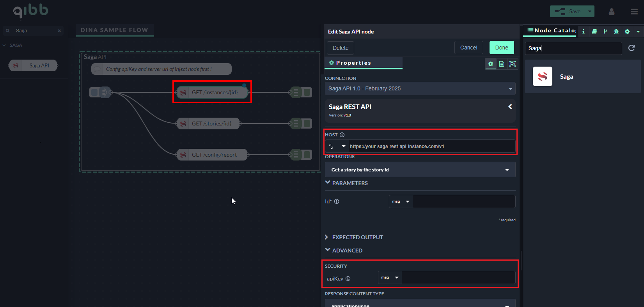
Task: Open the help book icon in sidebar
Action: click(x=594, y=32)
